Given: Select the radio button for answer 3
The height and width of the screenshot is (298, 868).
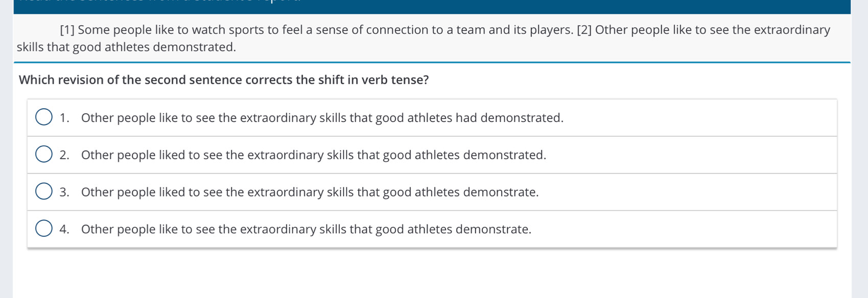Looking at the screenshot, I should 44,192.
